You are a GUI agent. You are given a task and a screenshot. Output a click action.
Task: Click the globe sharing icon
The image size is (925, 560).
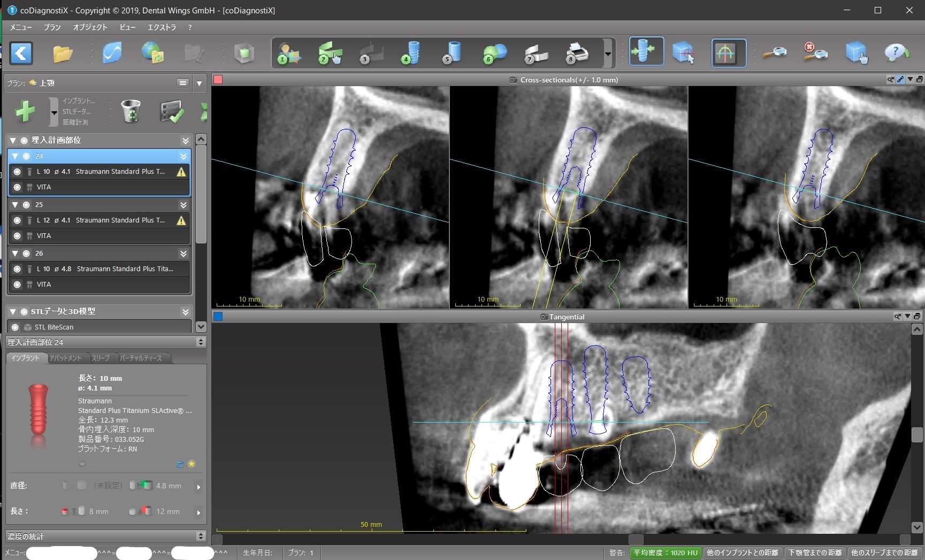click(x=153, y=53)
